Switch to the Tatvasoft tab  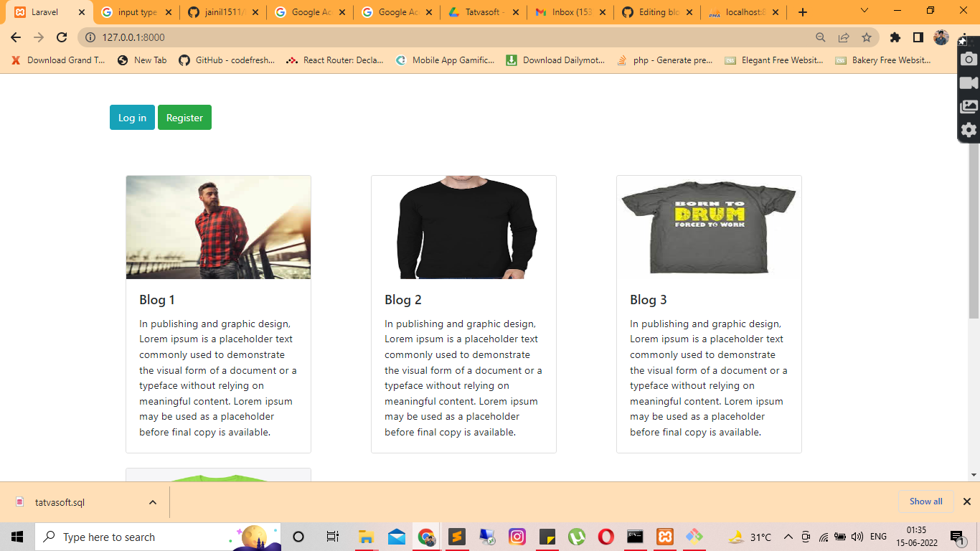483,11
